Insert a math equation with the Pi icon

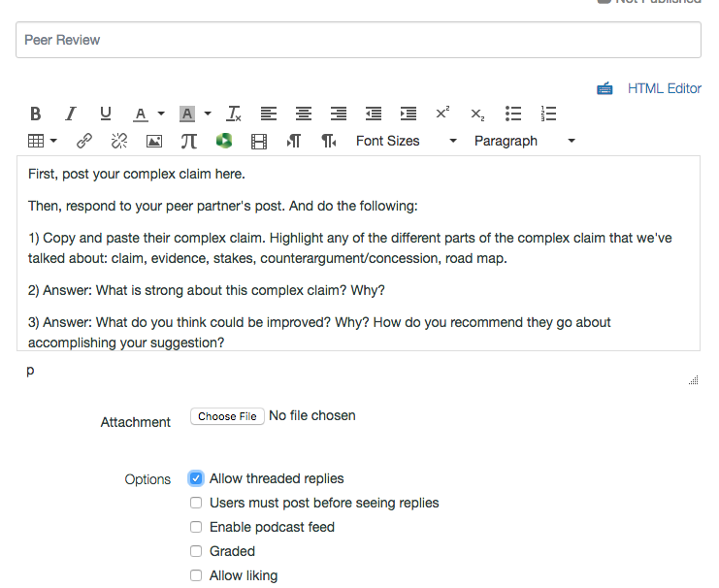(188, 141)
